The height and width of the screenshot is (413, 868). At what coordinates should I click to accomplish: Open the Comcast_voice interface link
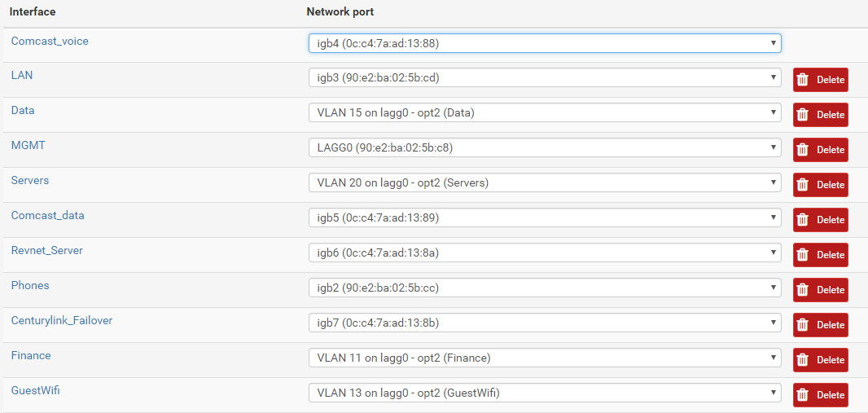coord(50,41)
